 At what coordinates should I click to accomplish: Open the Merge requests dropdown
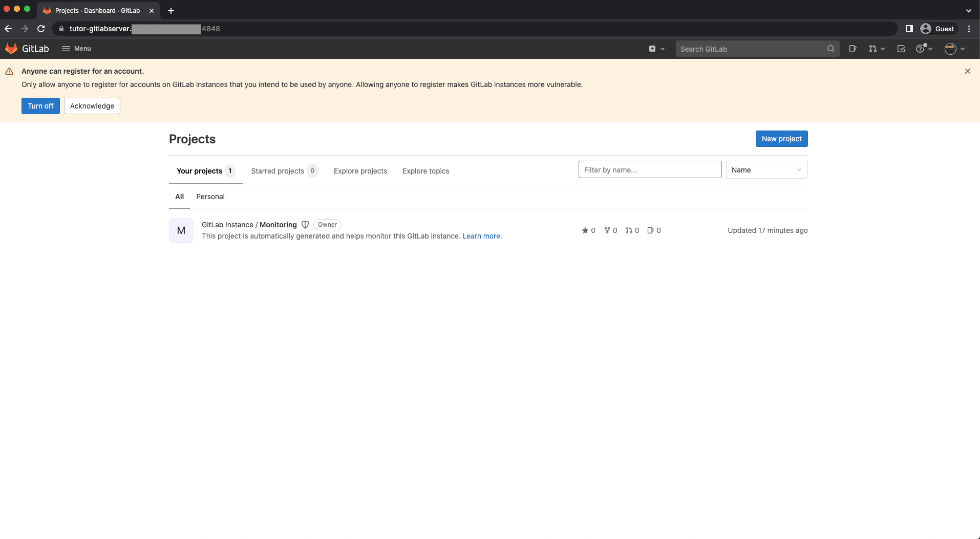coord(877,49)
